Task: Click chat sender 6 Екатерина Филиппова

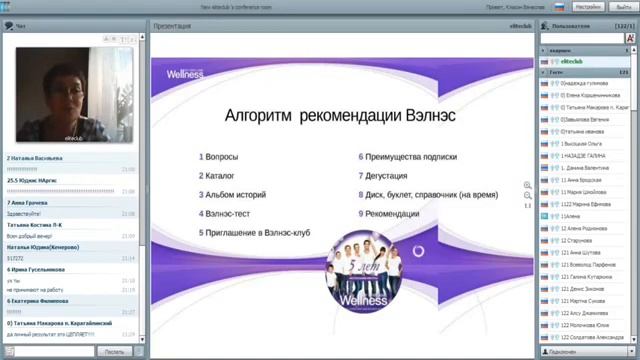Action: (x=37, y=301)
